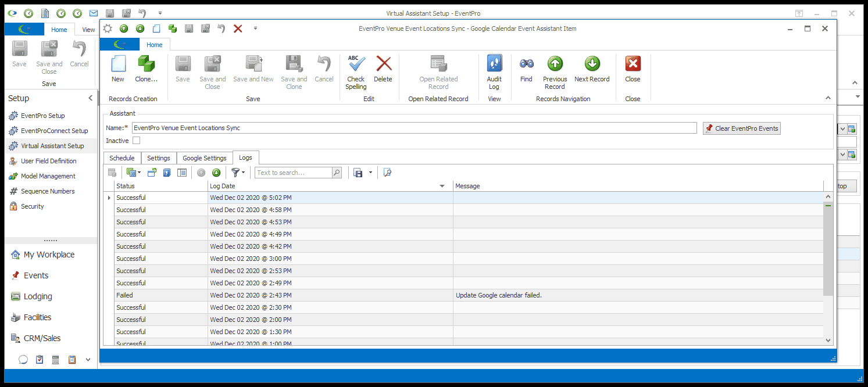Click the Text to search box

click(294, 173)
